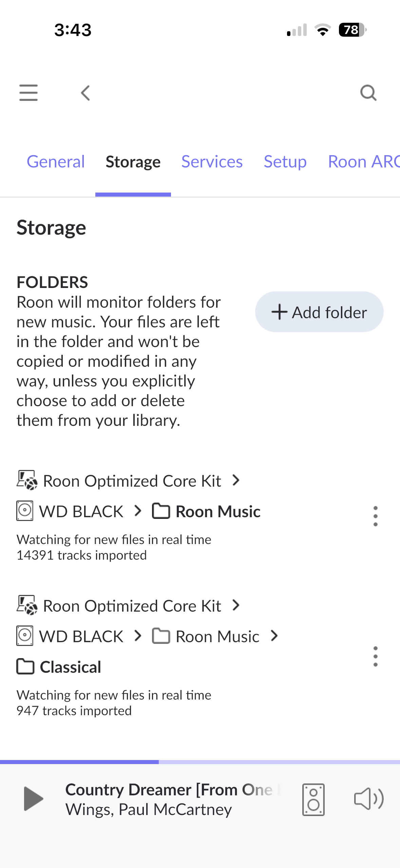Click the Add folder button
Viewport: 400px width, 868px height.
(319, 312)
